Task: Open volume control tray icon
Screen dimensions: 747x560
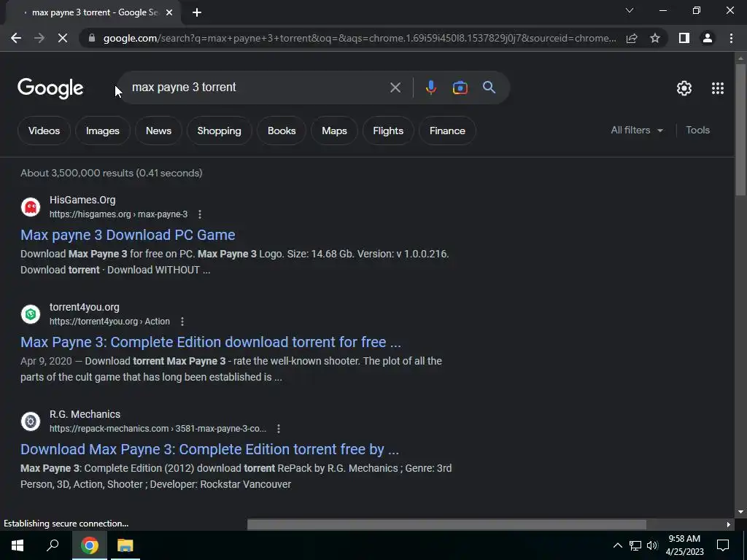Action: (652, 545)
